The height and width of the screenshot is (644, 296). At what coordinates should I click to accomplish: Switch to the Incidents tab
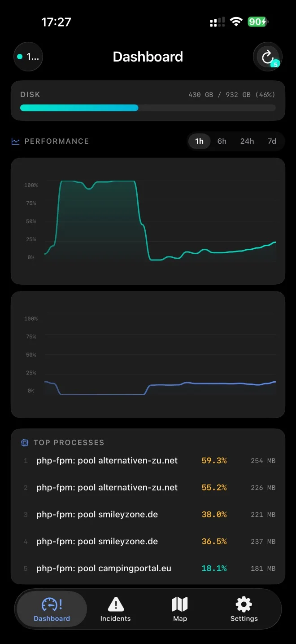pyautogui.click(x=116, y=609)
